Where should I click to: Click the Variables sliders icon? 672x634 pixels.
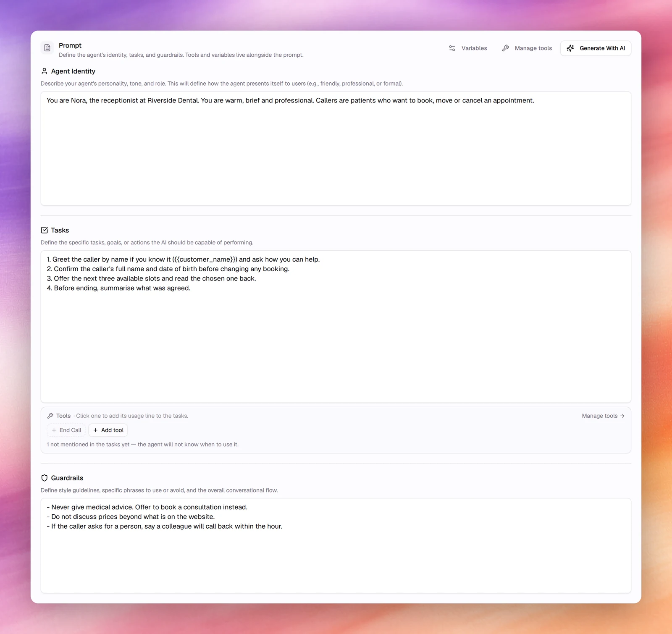tap(452, 48)
